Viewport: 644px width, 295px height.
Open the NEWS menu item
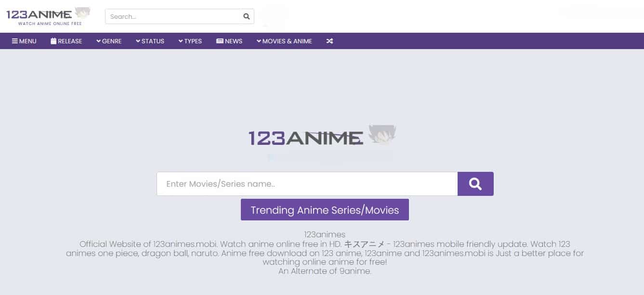coord(229,41)
